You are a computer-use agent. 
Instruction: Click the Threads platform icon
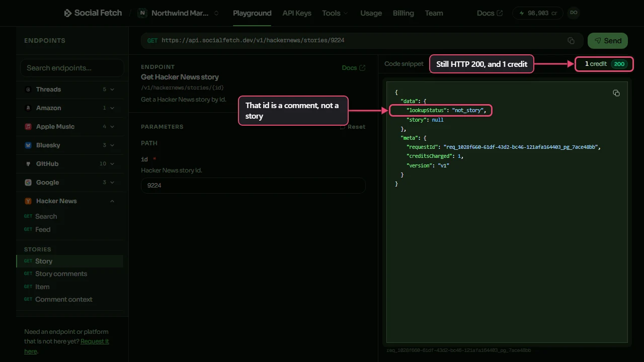pos(28,89)
